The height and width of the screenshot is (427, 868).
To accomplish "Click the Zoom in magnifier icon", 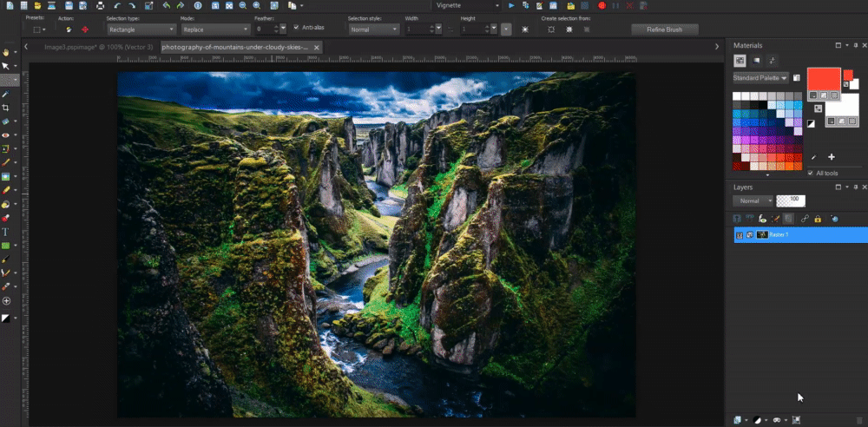I will pos(257,5).
